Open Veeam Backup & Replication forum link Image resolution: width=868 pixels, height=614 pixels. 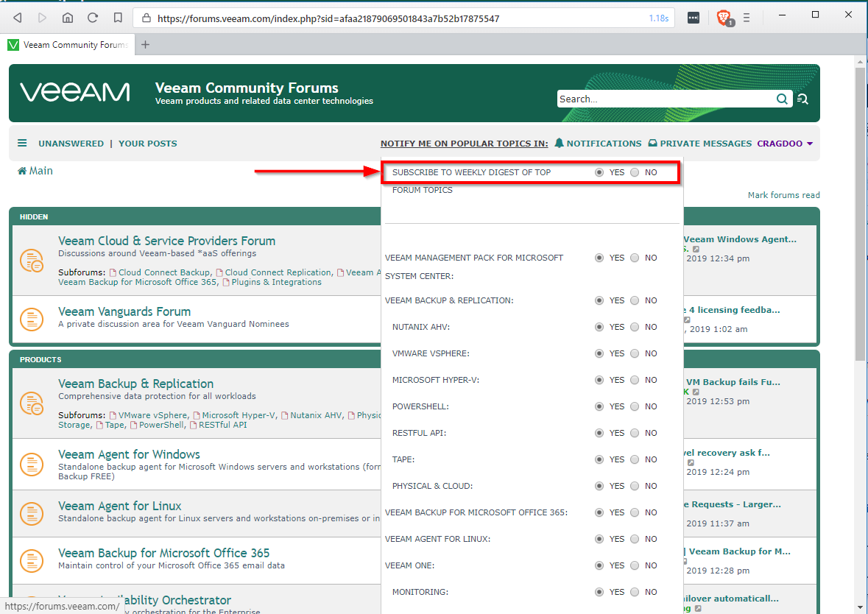pos(135,384)
